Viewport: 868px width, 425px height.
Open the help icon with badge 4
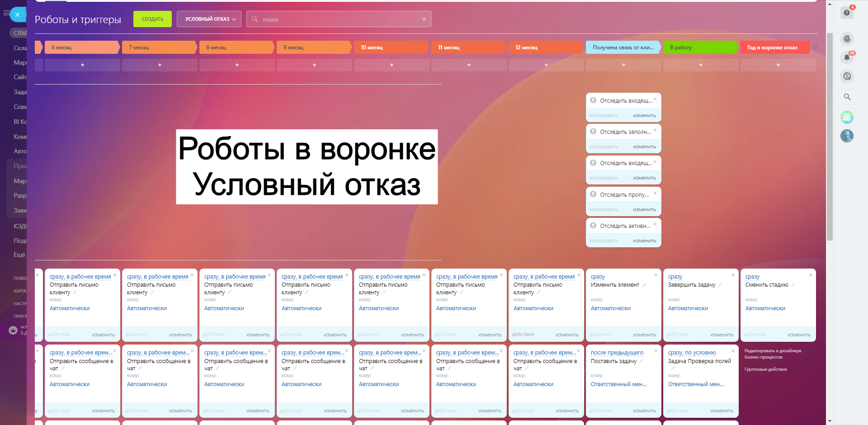[847, 13]
